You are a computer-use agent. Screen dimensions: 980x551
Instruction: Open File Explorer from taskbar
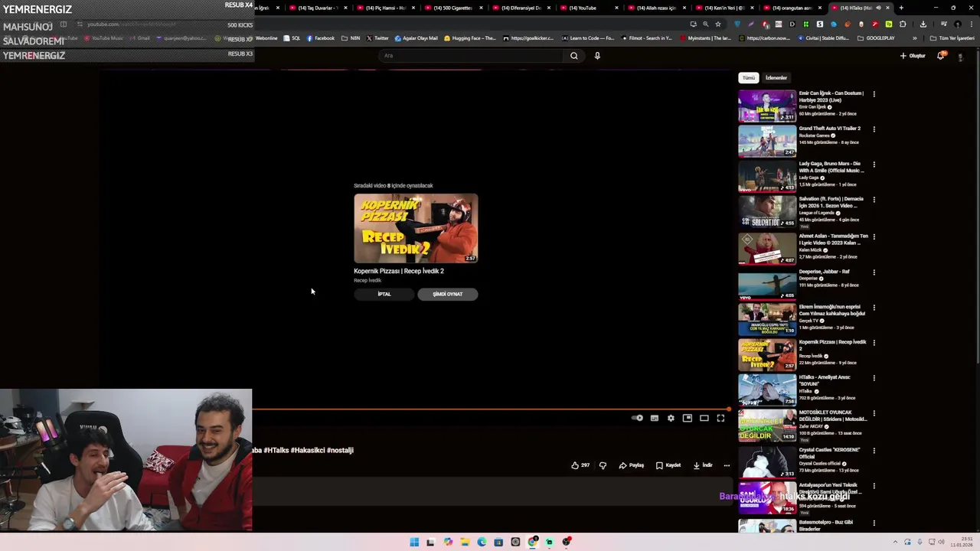pyautogui.click(x=465, y=542)
